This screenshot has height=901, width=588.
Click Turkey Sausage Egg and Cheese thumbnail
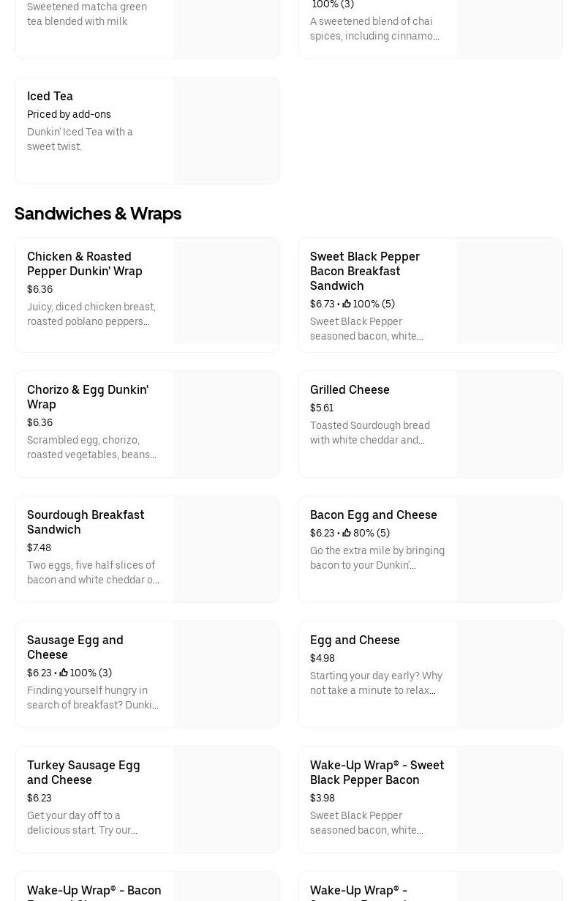[227, 800]
